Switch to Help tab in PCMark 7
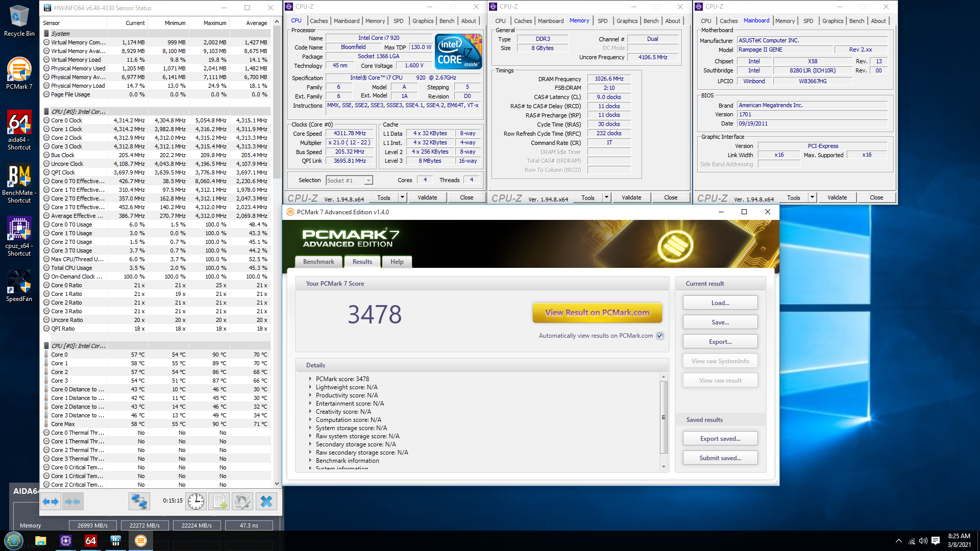 397,262
